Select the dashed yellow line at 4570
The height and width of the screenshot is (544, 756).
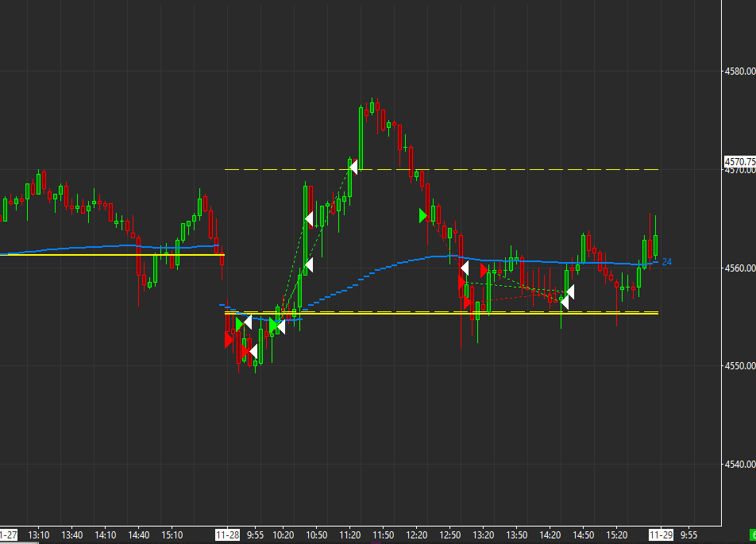pos(442,169)
